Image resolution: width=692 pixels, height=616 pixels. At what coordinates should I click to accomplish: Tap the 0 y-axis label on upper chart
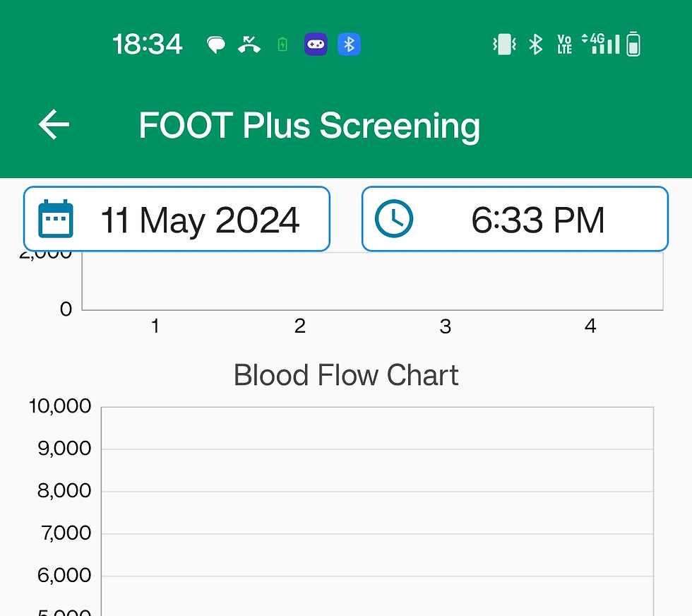66,309
